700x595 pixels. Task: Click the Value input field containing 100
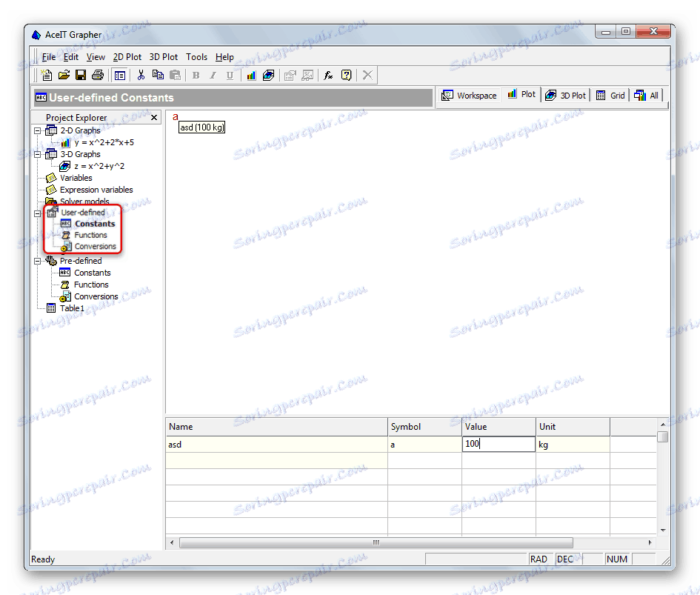499,444
